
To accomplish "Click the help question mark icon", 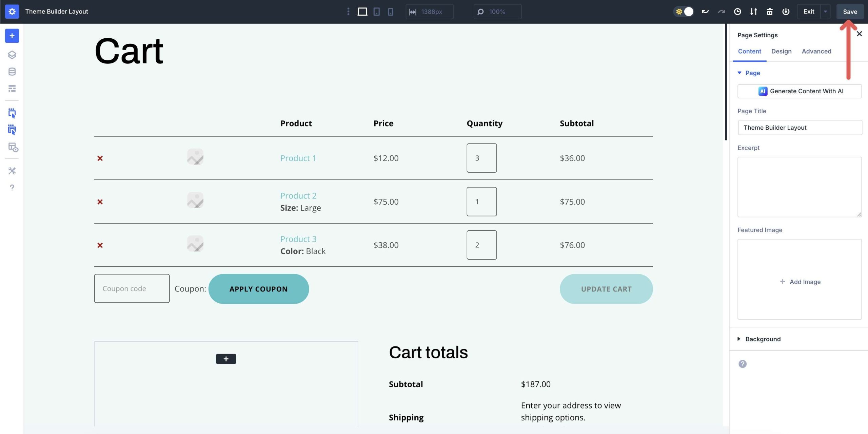I will coord(12,188).
